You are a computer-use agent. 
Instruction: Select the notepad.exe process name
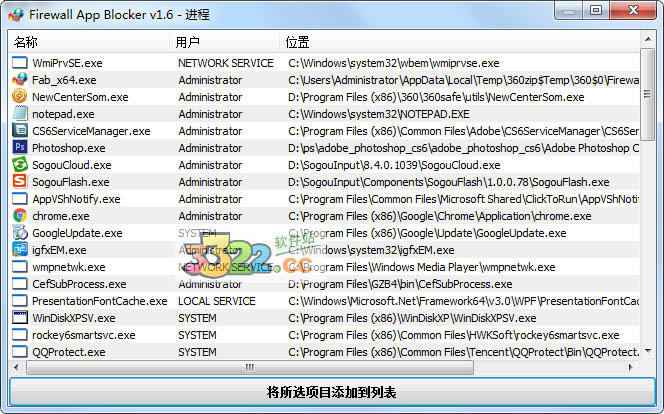[x=63, y=114]
